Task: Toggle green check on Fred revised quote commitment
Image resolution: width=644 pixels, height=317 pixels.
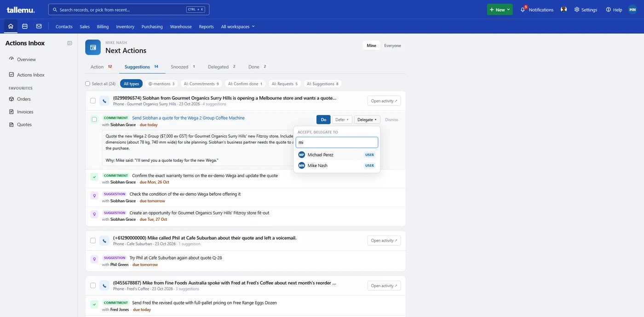Action: pyautogui.click(x=94, y=304)
